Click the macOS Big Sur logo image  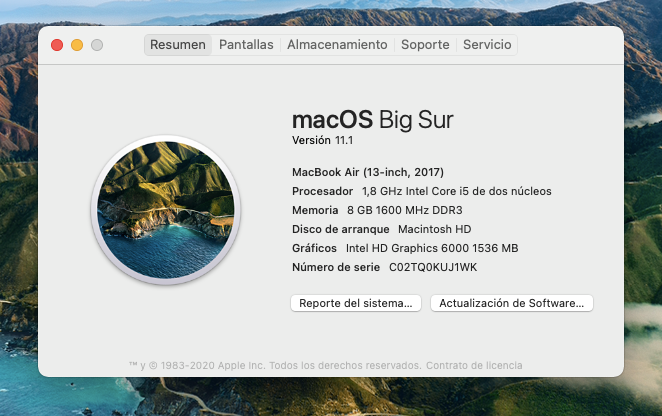coord(166,210)
